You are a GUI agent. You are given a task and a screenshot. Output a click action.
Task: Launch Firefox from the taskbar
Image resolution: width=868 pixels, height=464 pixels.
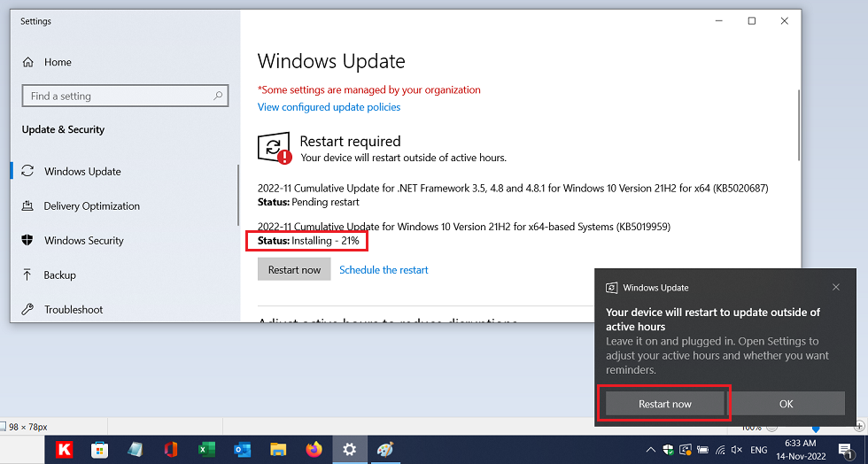(x=314, y=450)
